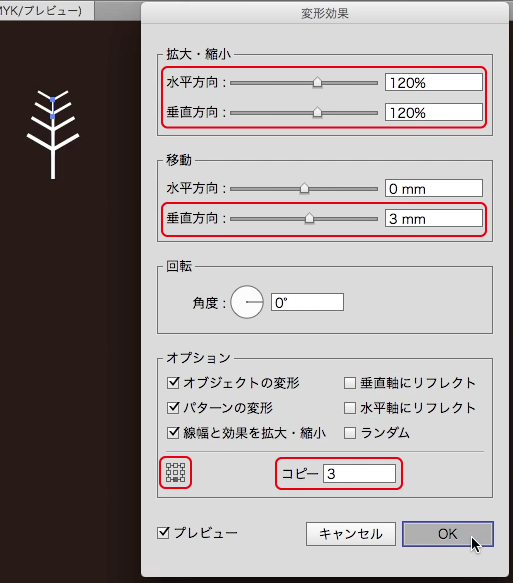Click the scale vertical slider handle
Screen dimensions: 513x583
coord(317,112)
